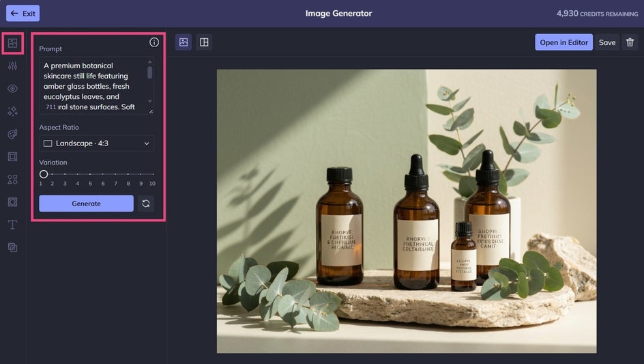Click the generated skincare bottles image
Screen dimensions: 644x364
(x=407, y=211)
